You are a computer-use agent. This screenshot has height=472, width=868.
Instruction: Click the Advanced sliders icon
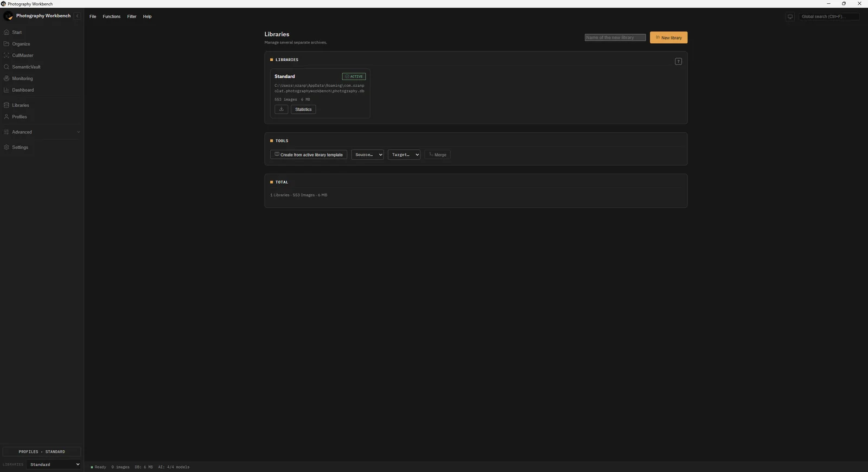tap(7, 132)
